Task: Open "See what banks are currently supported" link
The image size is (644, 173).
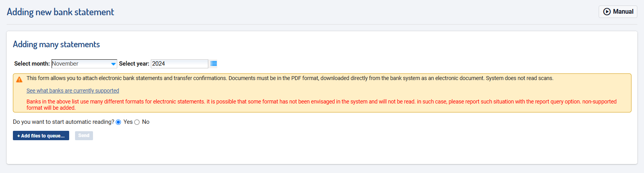Action: [x=73, y=91]
